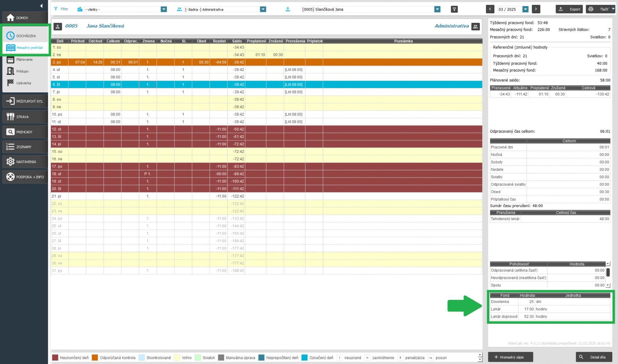
Task: Select the Uzávierka submenu item
Action: pyautogui.click(x=24, y=83)
